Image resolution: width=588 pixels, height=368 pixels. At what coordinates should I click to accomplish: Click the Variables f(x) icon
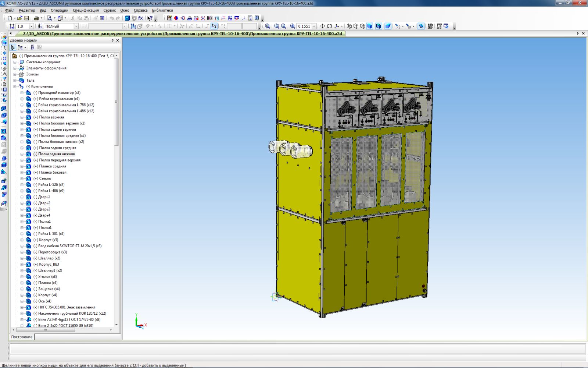coord(141,18)
